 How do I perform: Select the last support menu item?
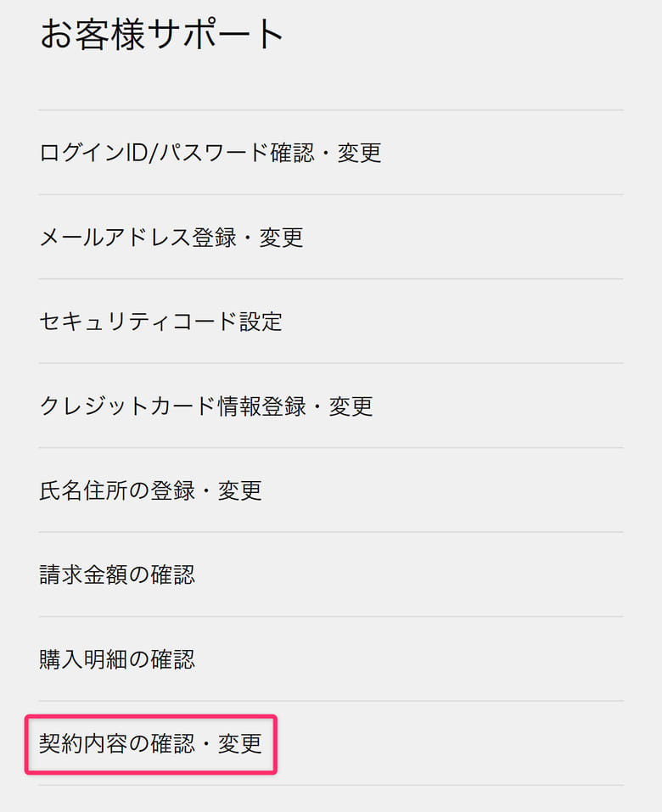click(x=150, y=743)
